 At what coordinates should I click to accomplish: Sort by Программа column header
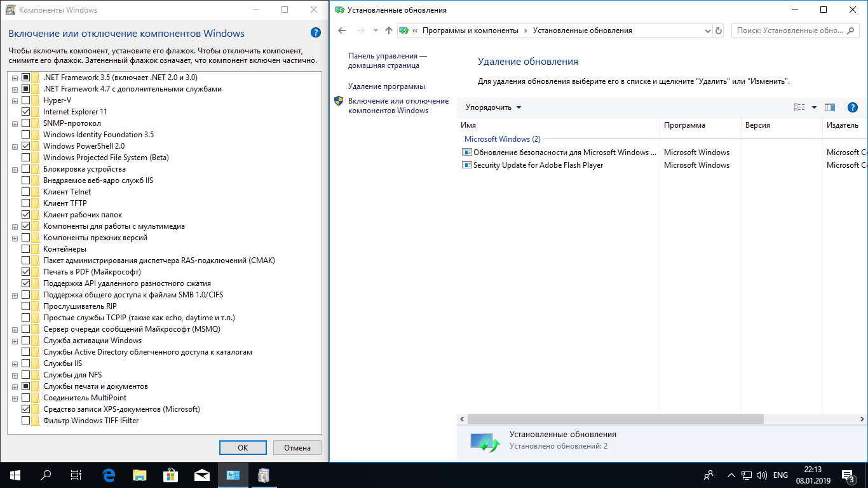(700, 125)
